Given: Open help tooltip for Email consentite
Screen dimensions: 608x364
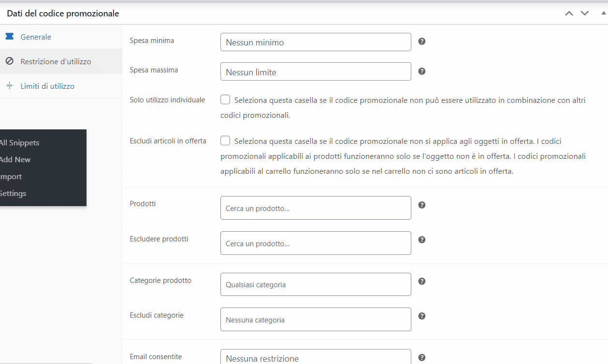Looking at the screenshot, I should [x=421, y=357].
